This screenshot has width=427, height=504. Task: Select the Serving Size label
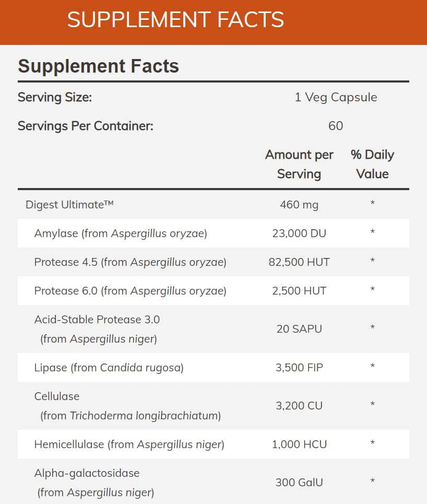55,97
